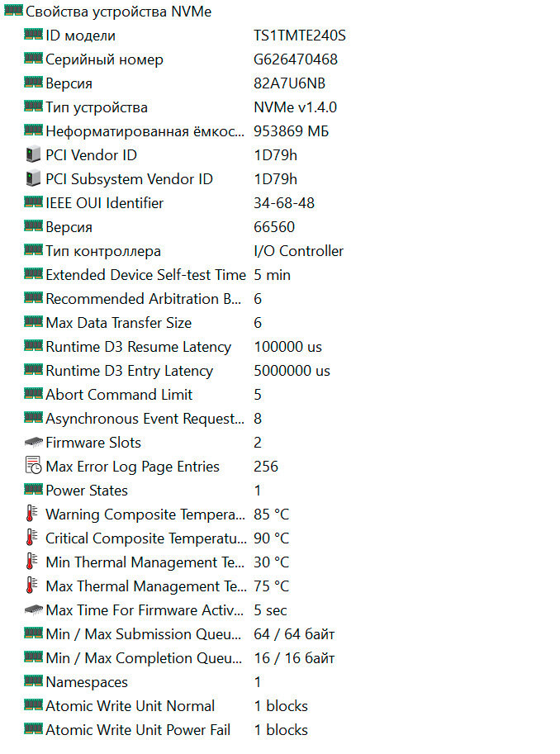560x754 pixels.
Task: Click the value NVMe v1.4.0
Action: (296, 107)
